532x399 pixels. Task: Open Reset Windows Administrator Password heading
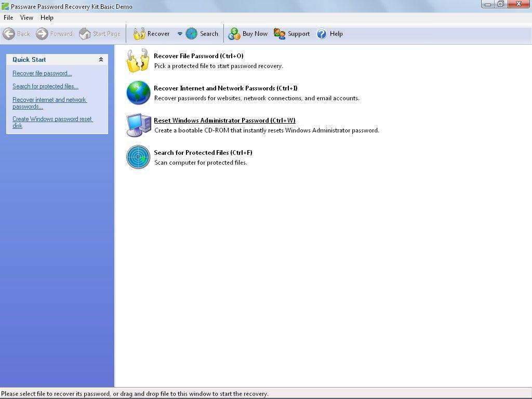click(x=224, y=121)
